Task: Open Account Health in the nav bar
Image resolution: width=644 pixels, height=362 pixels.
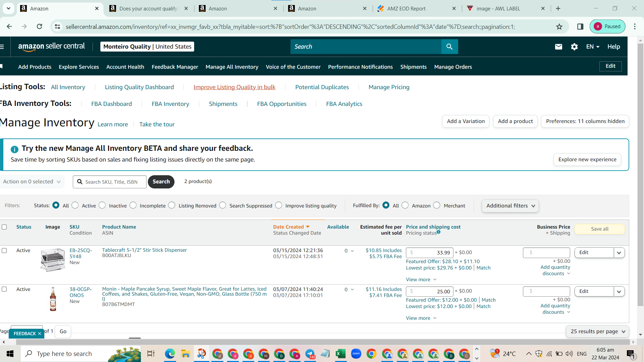Action: (x=125, y=67)
